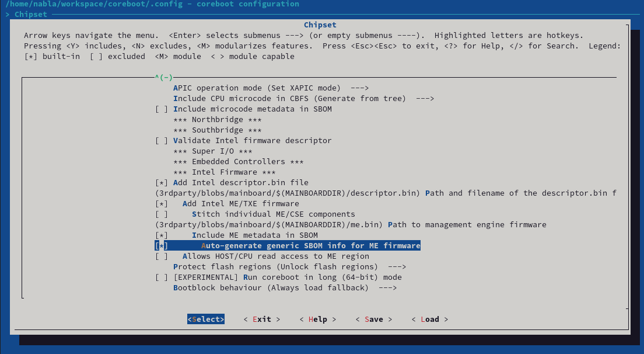Open Bootblock behaviour submenu

[x=285, y=288]
